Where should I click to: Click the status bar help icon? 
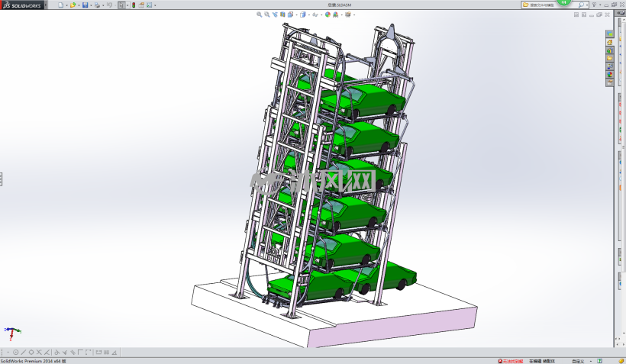[600, 361]
